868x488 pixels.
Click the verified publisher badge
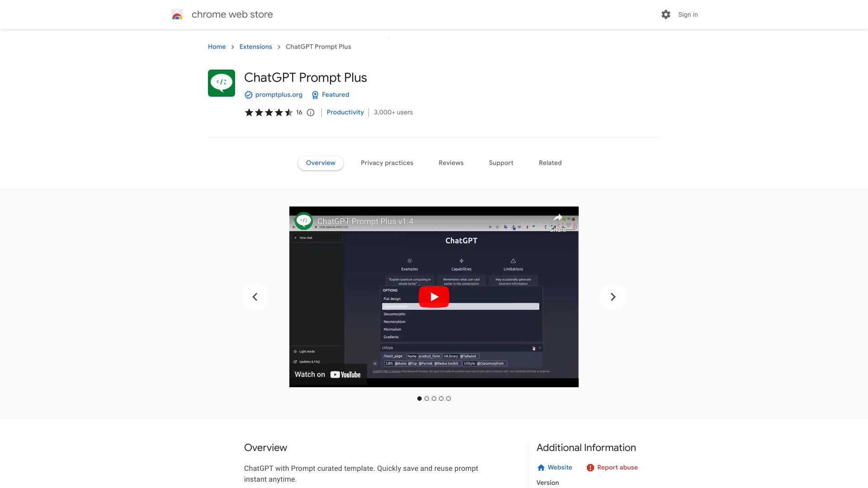click(249, 95)
